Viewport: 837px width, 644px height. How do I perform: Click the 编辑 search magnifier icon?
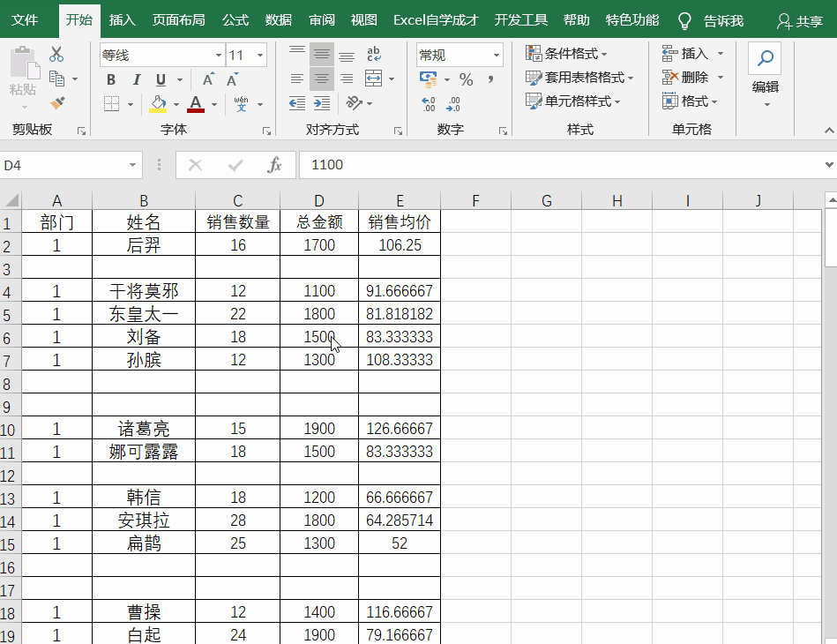tap(765, 58)
